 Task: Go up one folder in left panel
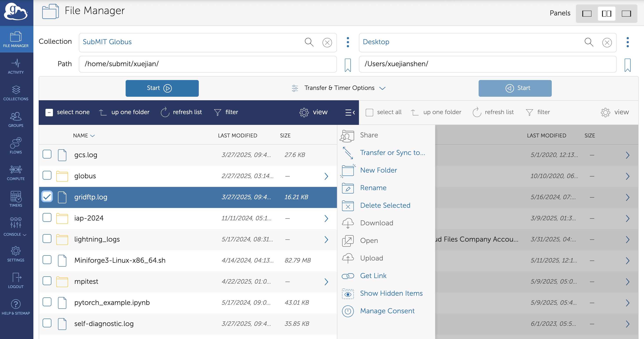click(124, 112)
